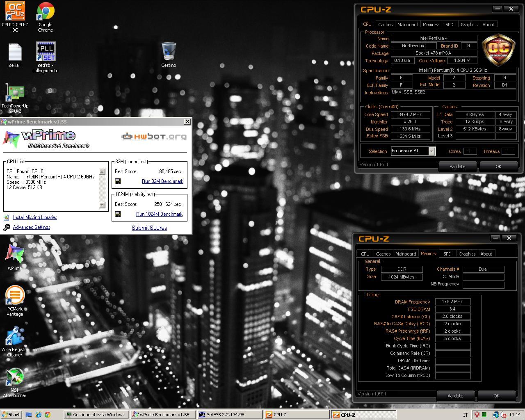Screen dimensions: 525x420
Task: Click the save icon next to Run 32M Benchmark
Action: pyautogui.click(x=118, y=181)
